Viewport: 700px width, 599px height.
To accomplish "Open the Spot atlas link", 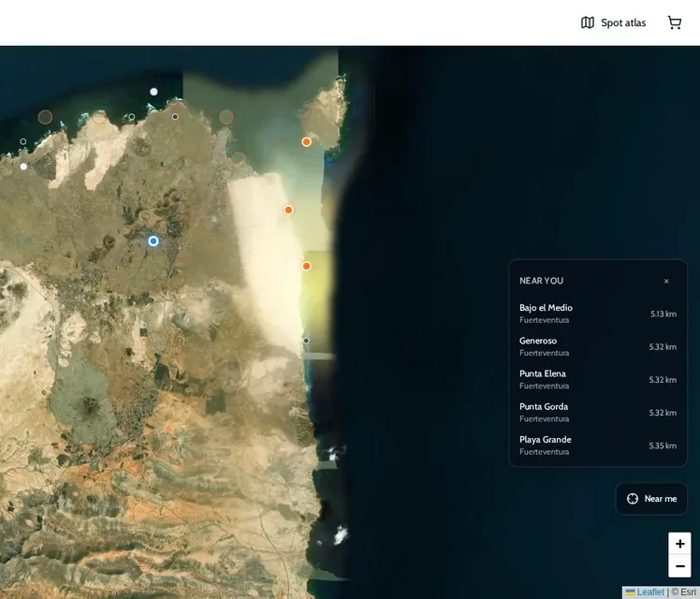I will coord(613,22).
